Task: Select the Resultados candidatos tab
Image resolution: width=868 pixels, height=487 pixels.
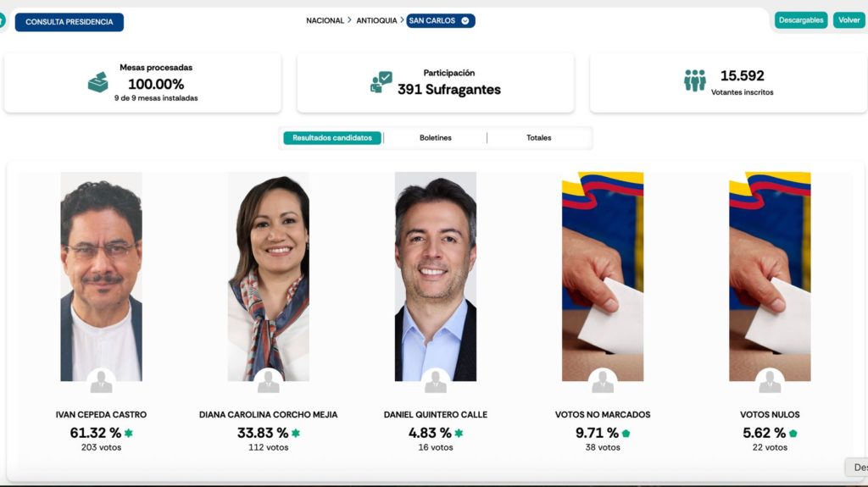Action: [332, 138]
